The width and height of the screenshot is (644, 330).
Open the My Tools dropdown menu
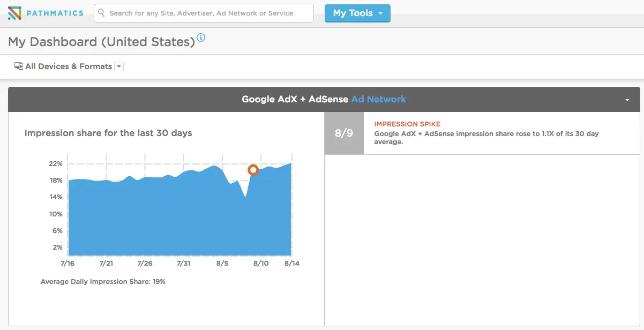point(357,13)
